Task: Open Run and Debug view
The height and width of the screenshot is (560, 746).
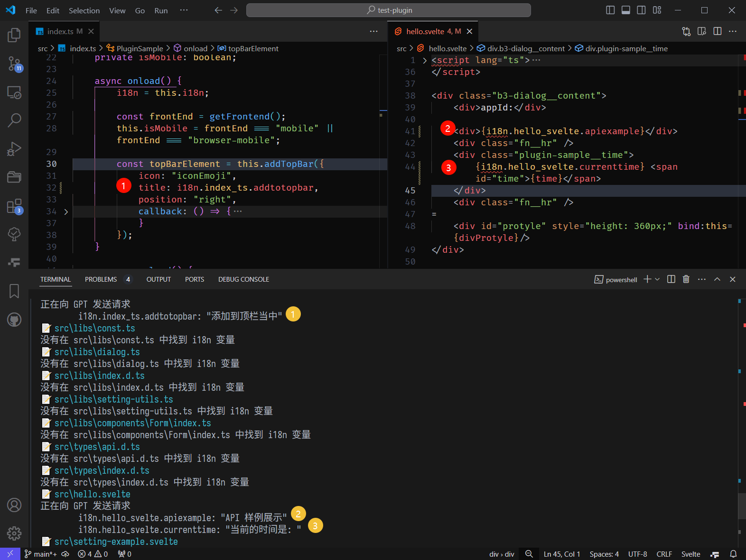Action: pyautogui.click(x=14, y=149)
